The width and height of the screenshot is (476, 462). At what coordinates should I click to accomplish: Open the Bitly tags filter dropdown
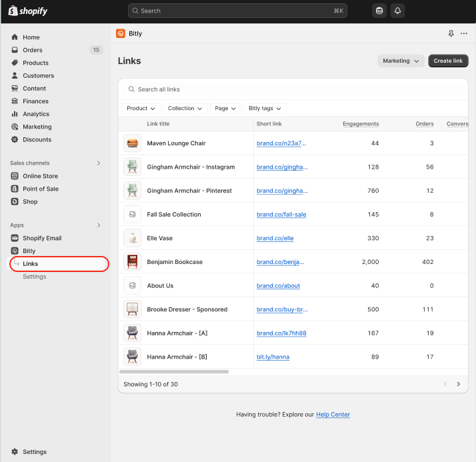point(265,109)
